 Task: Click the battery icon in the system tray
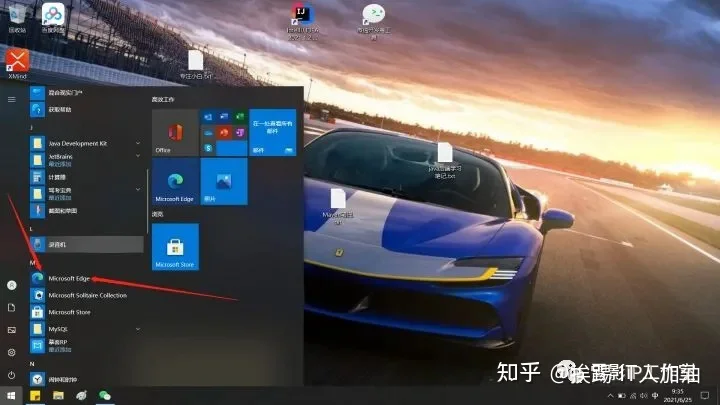point(622,395)
